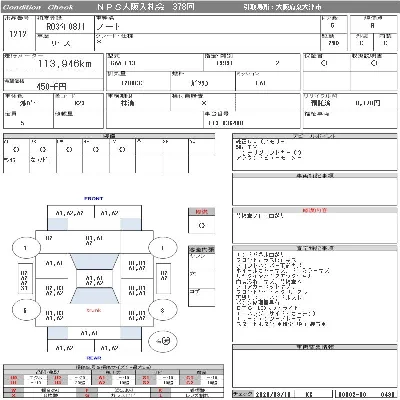Click the rear window shape above the trunk label
The image size is (400, 400).
coord(95,296)
